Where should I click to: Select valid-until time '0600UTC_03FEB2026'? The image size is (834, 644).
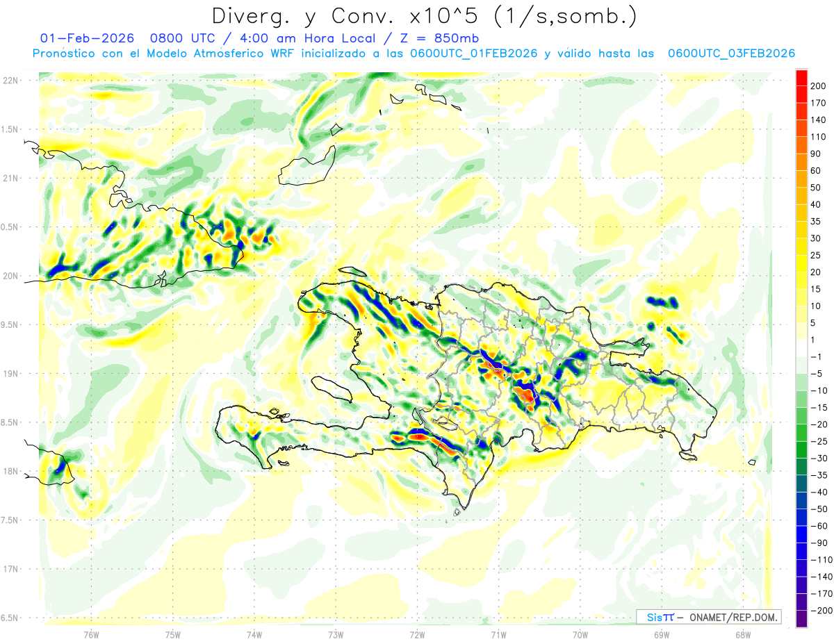(731, 53)
